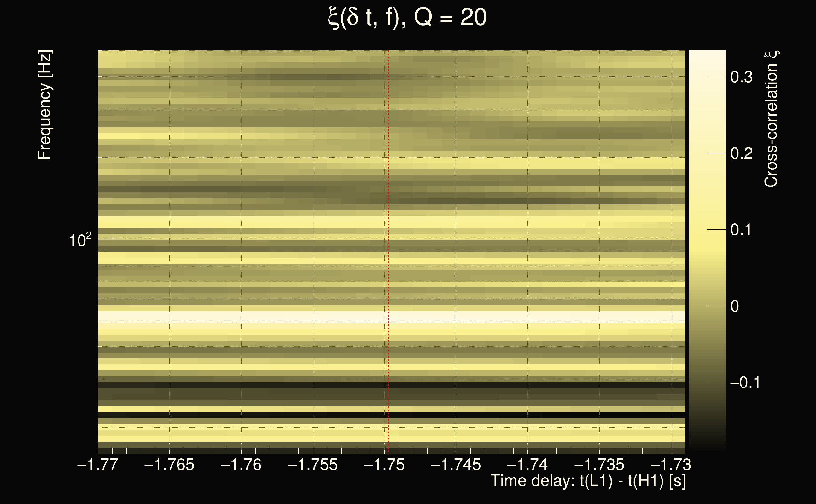The height and width of the screenshot is (504, 816).
Task: Select the Frequency [Hz] axis label
Action: click(44, 105)
